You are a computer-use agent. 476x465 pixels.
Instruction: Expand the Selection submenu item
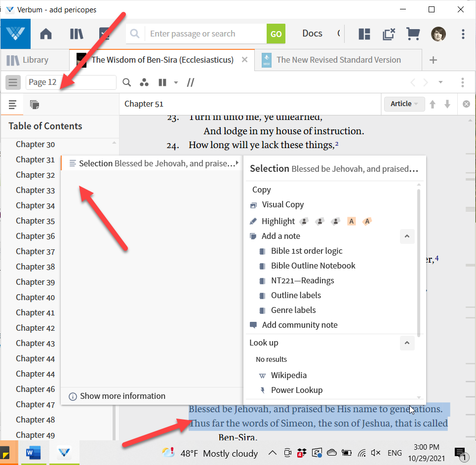(x=152, y=163)
